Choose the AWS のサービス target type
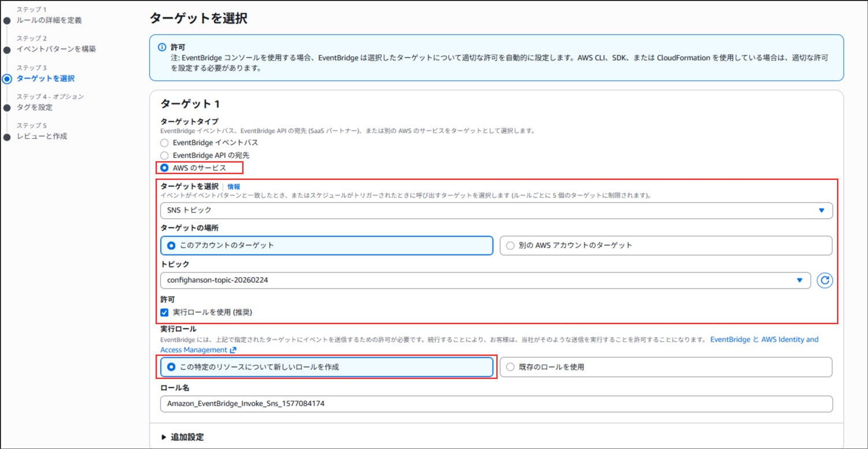 click(x=165, y=168)
